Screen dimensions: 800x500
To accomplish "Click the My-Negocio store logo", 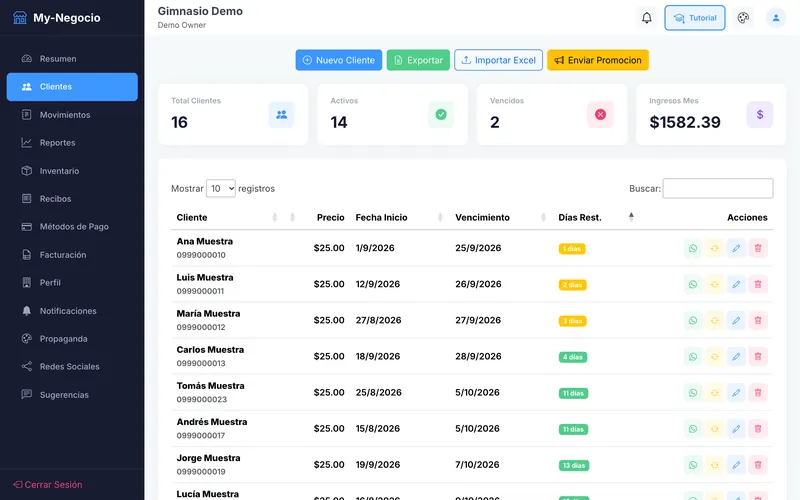I will pos(20,18).
